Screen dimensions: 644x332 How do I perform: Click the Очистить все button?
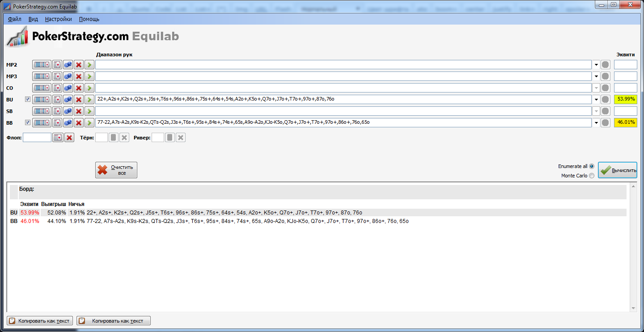pyautogui.click(x=116, y=170)
